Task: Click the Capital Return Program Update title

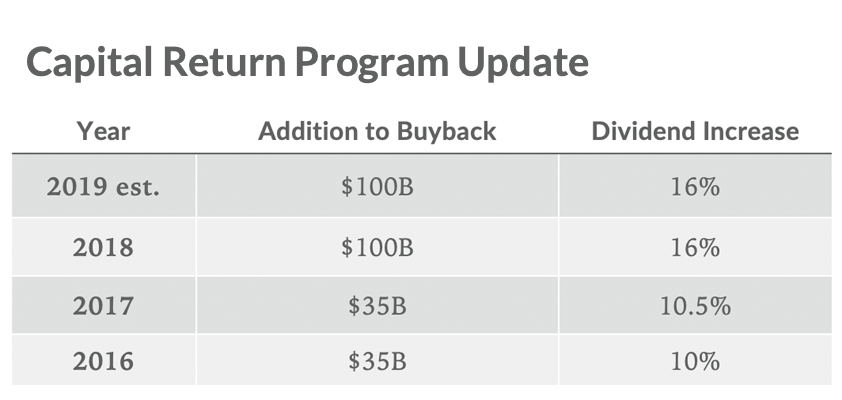Action: coord(307,63)
